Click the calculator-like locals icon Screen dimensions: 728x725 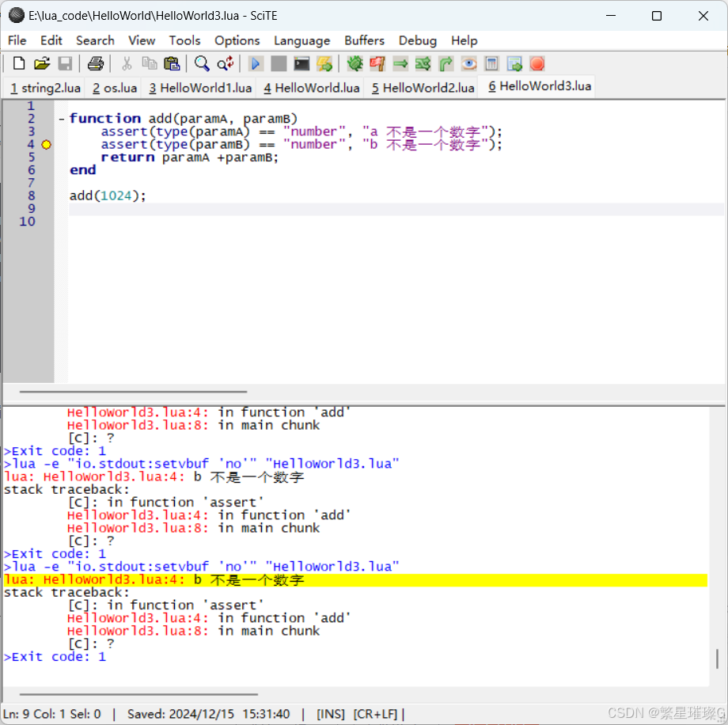tap(491, 63)
